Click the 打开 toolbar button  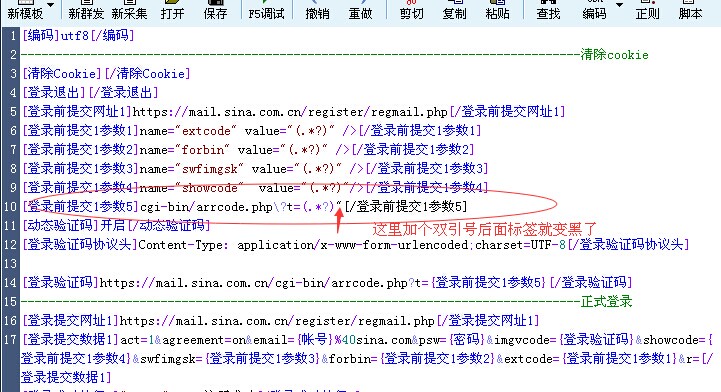click(172, 10)
